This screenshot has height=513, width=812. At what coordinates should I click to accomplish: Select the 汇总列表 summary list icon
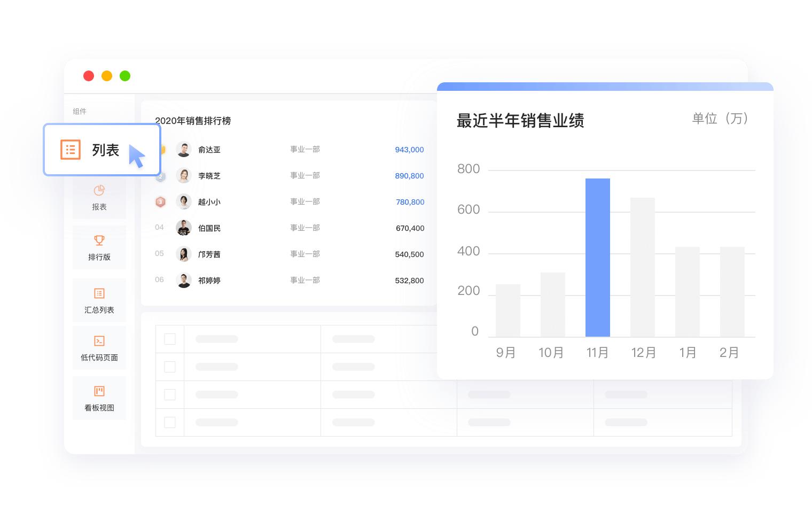click(99, 293)
